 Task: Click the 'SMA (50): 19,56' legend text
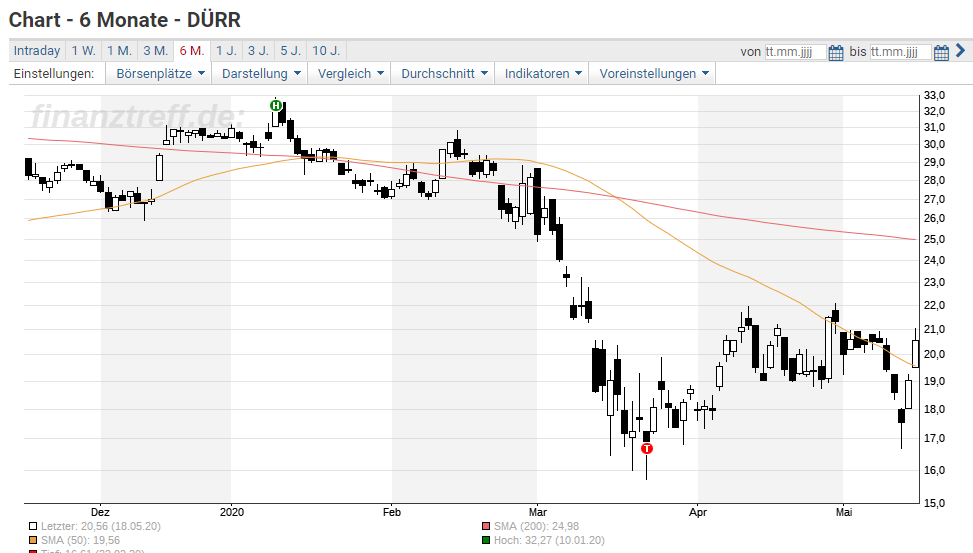(80, 541)
